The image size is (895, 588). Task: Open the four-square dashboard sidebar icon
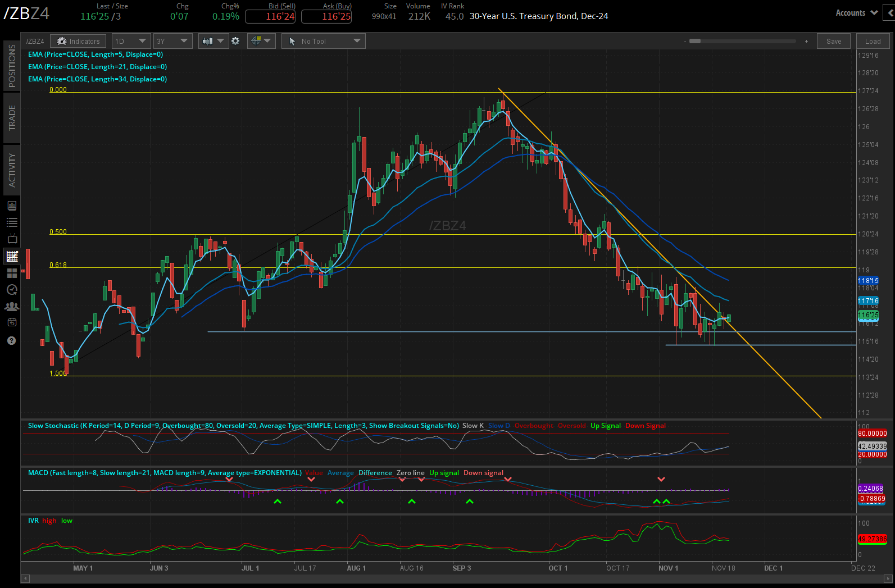[x=12, y=274]
